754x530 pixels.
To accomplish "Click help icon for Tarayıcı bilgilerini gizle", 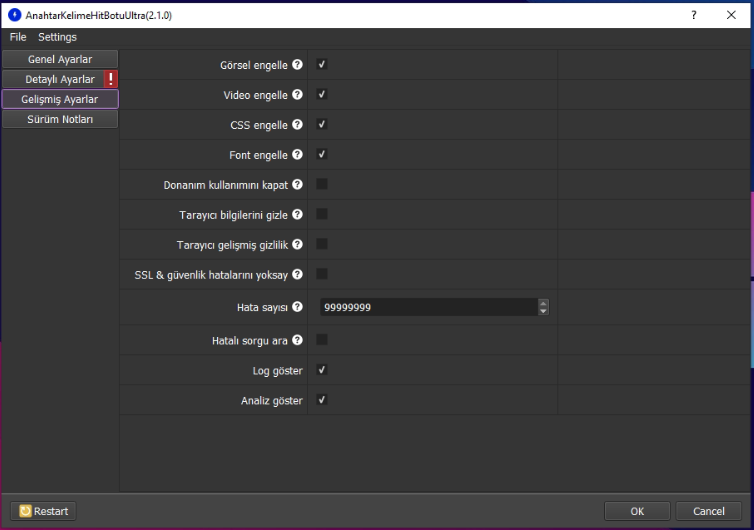I will tap(297, 215).
